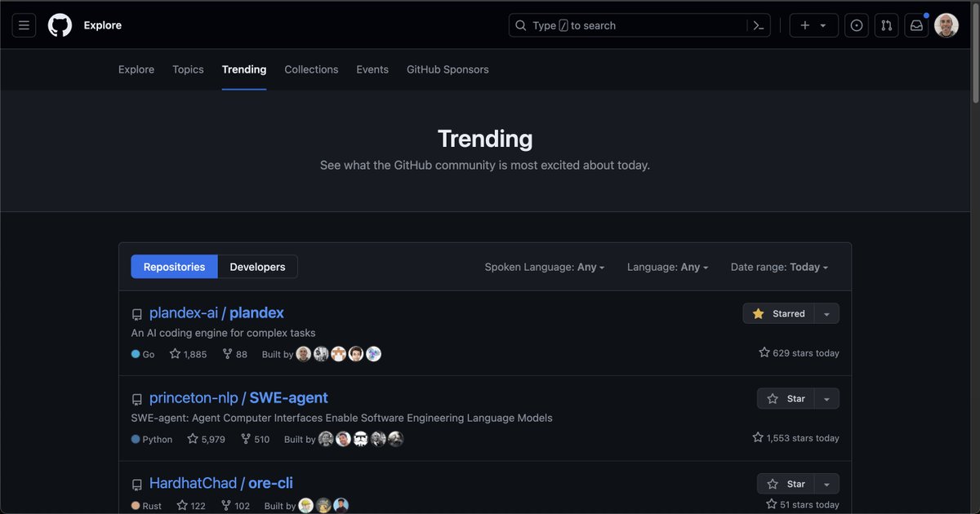980x514 pixels.
Task: Click the plandex forks count 88
Action: coord(234,354)
